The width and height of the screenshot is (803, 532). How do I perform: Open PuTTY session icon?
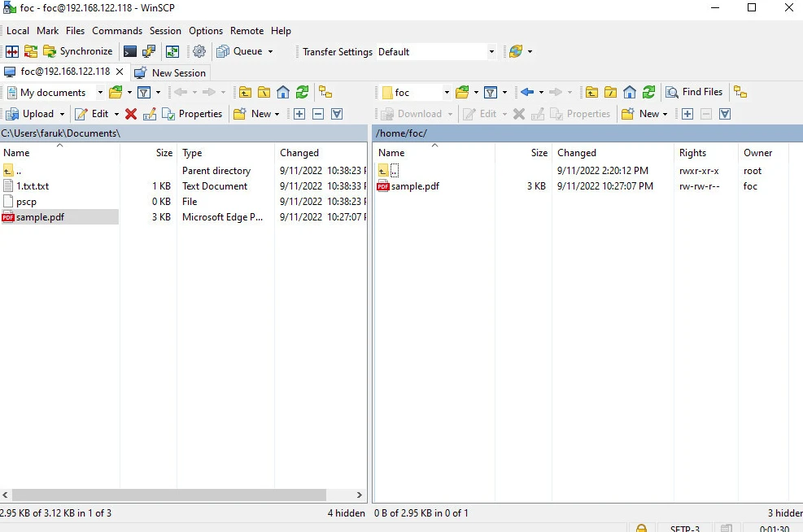tap(150, 51)
